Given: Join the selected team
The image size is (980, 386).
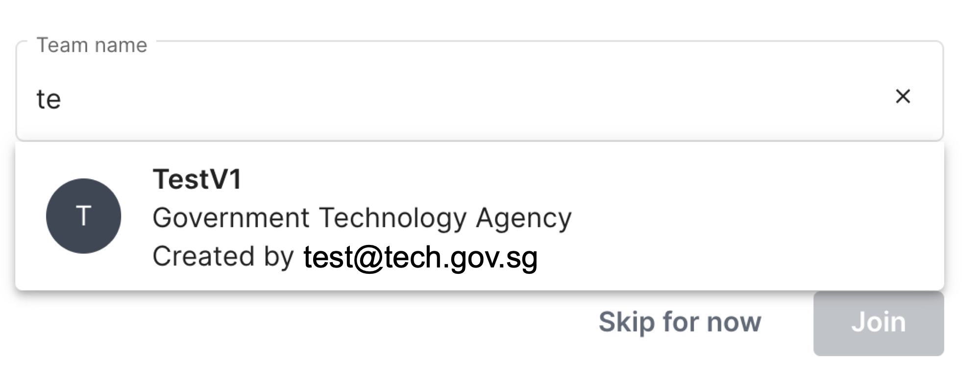Looking at the screenshot, I should tap(878, 323).
